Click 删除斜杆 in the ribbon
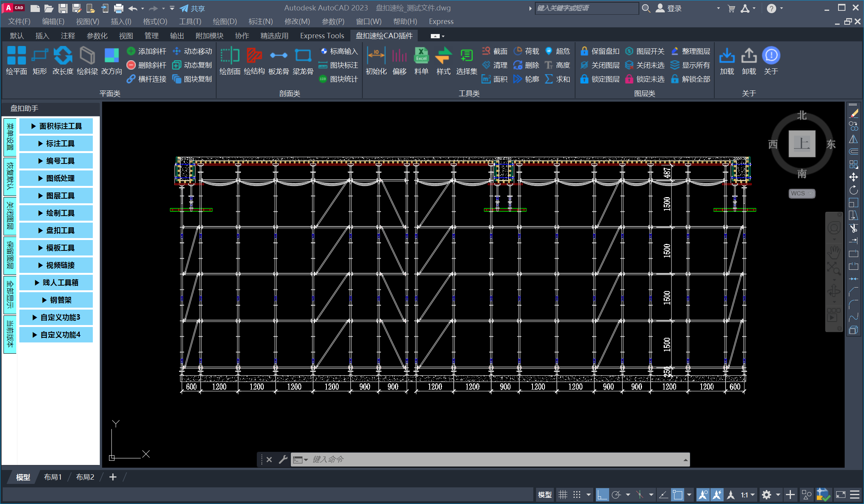This screenshot has height=504, width=864. pyautogui.click(x=147, y=65)
